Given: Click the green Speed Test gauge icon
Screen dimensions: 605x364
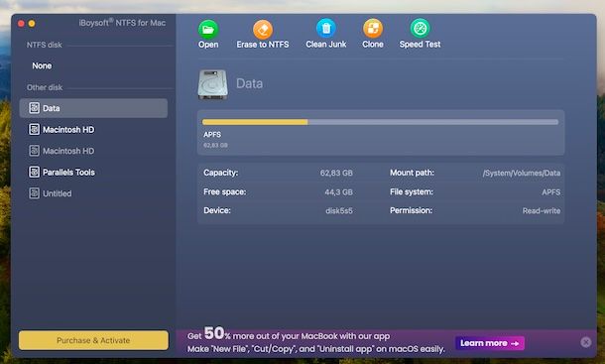Looking at the screenshot, I should click(x=420, y=29).
